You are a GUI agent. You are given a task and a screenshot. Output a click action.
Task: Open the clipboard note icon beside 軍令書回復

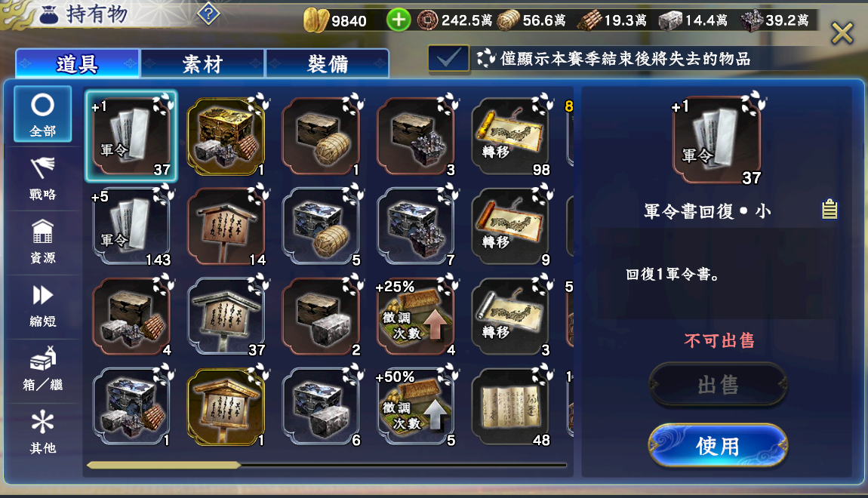(x=830, y=209)
